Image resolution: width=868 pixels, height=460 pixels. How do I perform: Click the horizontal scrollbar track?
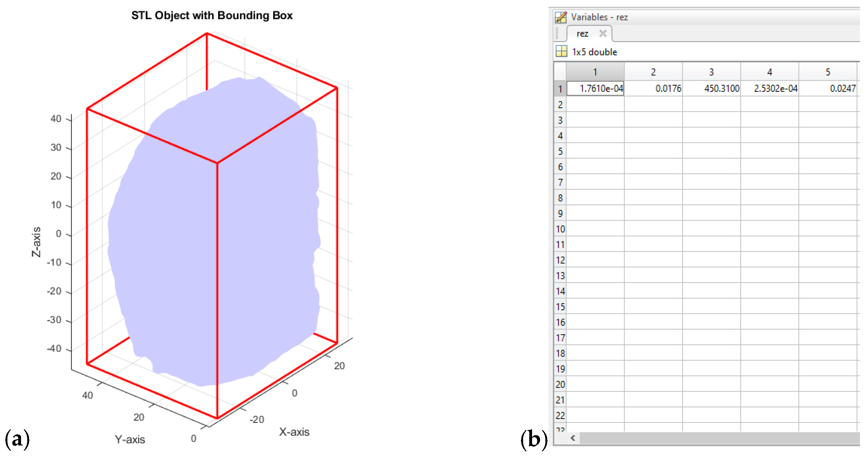coord(718,438)
